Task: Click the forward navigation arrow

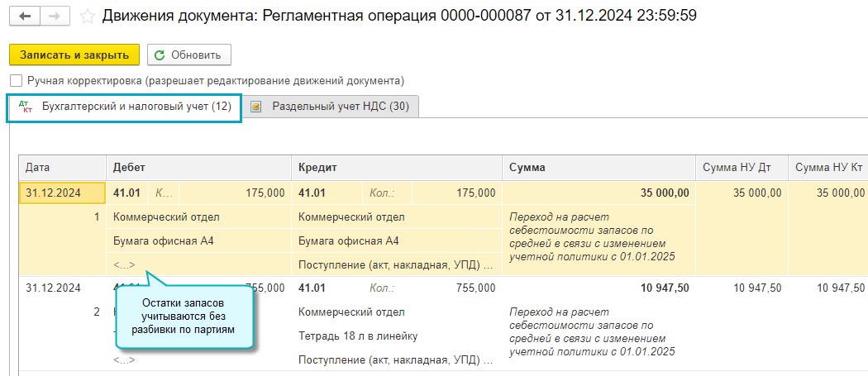Action: [x=54, y=16]
